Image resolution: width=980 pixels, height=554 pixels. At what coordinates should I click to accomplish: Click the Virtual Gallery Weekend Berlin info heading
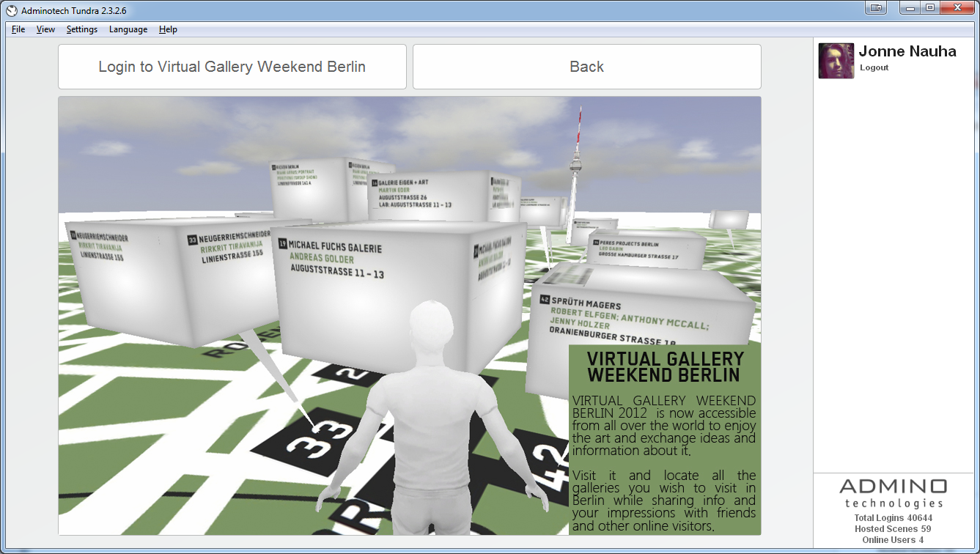pyautogui.click(x=665, y=366)
